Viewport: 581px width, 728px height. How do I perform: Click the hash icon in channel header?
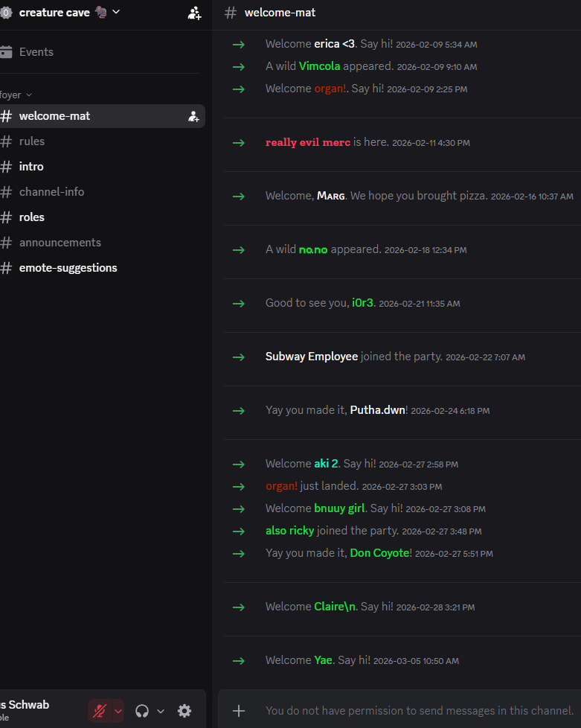click(x=231, y=13)
